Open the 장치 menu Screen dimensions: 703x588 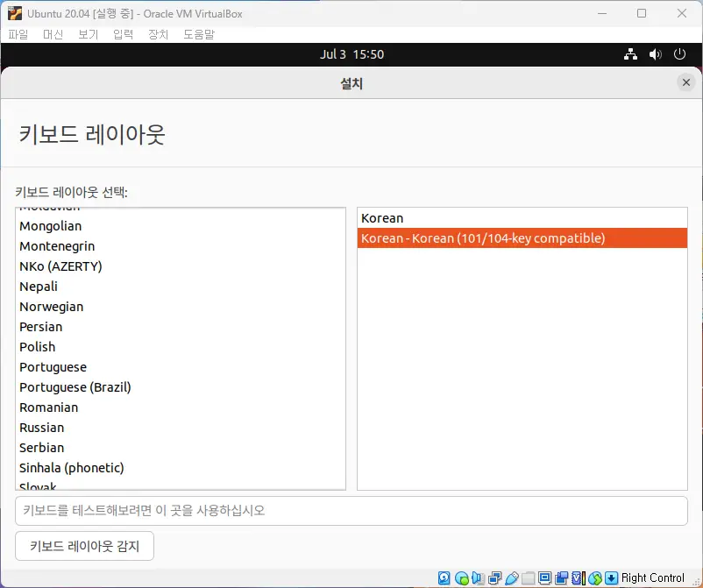tap(159, 34)
